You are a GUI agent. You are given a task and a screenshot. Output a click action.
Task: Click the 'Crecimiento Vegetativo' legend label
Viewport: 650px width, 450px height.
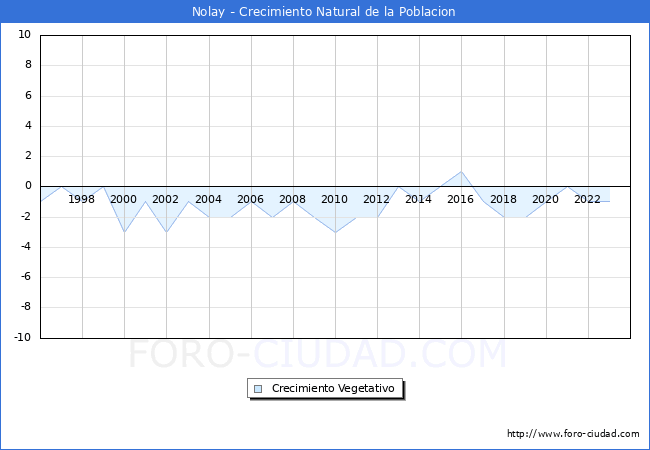click(x=333, y=388)
